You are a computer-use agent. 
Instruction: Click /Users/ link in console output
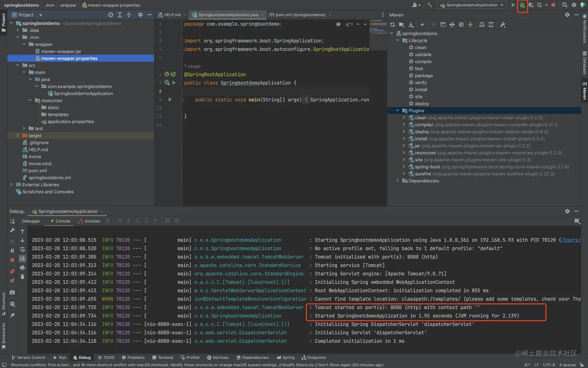pyautogui.click(x=571, y=240)
